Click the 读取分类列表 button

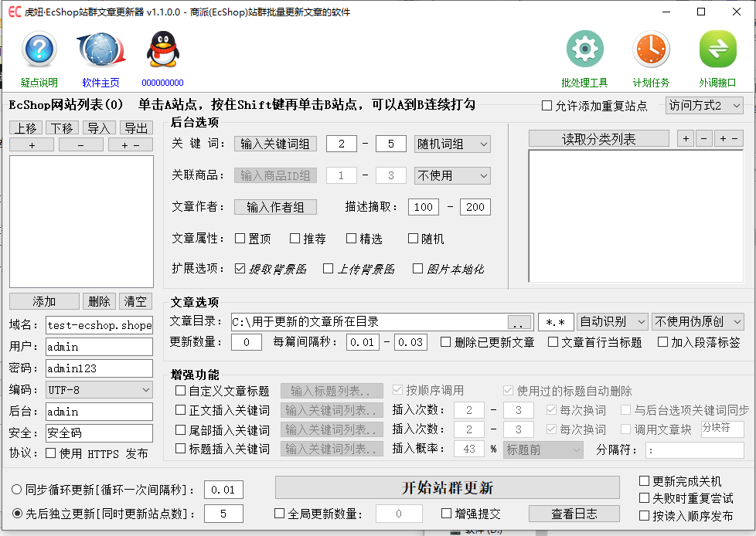click(599, 139)
